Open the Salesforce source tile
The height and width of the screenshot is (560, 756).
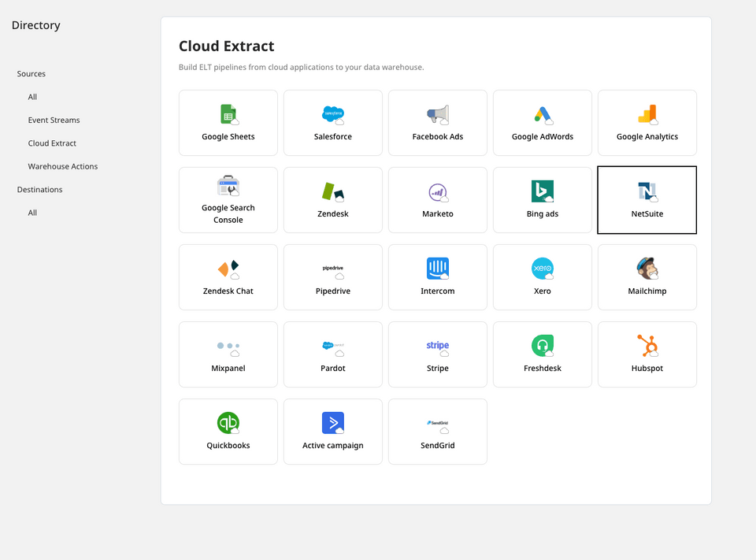pyautogui.click(x=332, y=123)
